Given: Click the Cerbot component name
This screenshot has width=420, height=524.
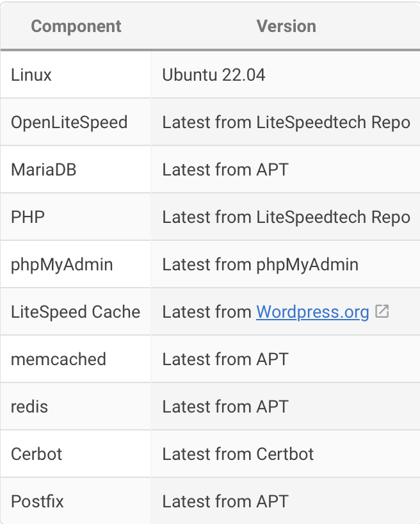Looking at the screenshot, I should coord(36,454).
